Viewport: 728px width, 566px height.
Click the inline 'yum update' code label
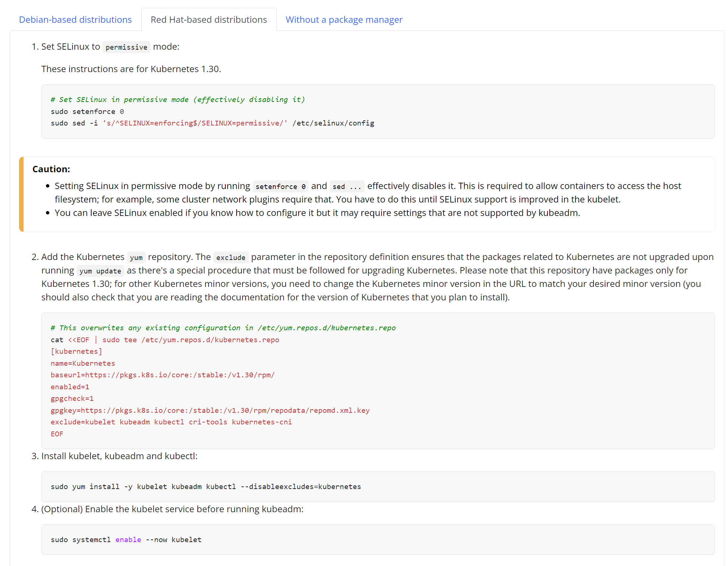click(100, 271)
